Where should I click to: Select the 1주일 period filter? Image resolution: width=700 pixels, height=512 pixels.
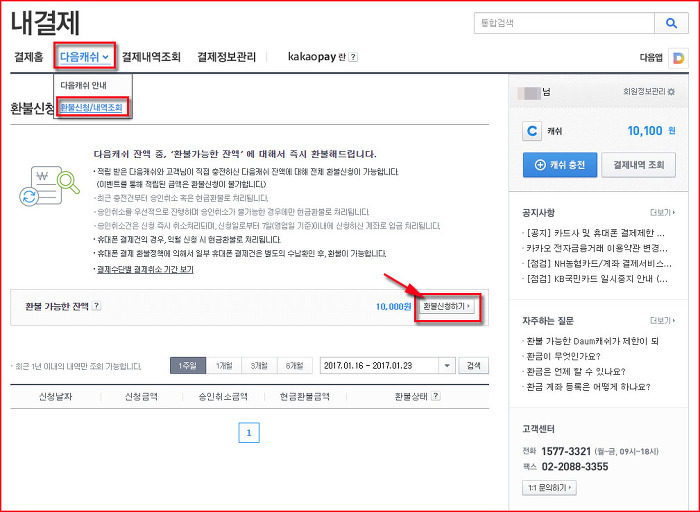coord(188,366)
